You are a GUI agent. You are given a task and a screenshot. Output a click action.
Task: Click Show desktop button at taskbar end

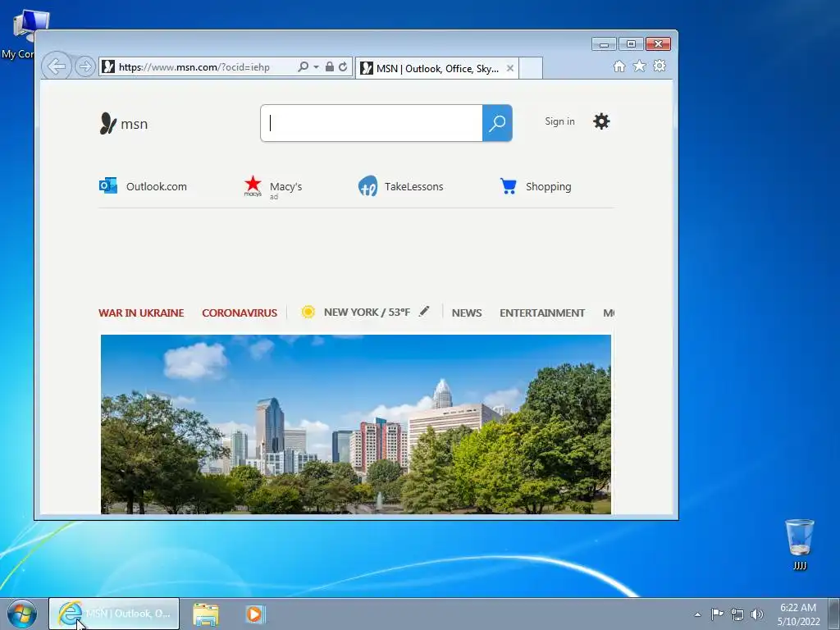pos(834,614)
